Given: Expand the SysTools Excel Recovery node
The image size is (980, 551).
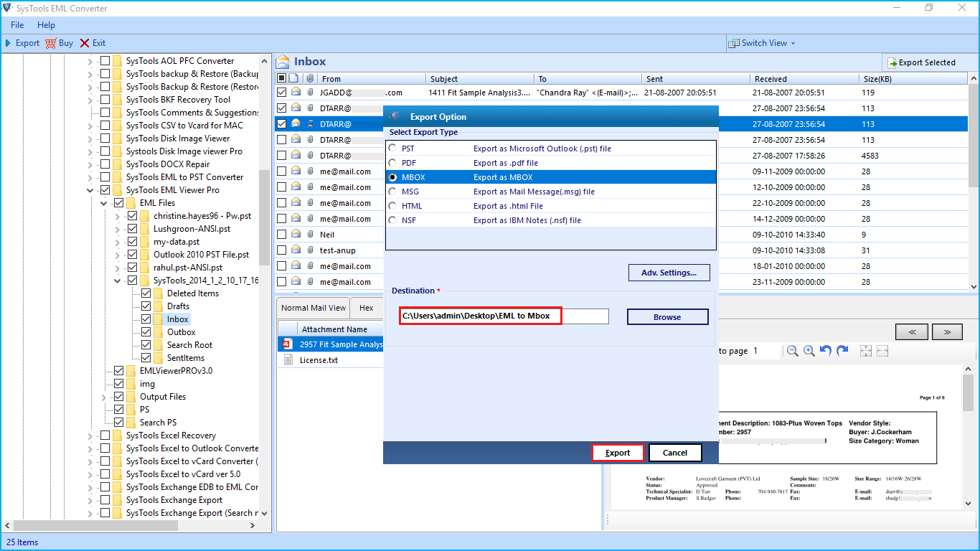Looking at the screenshot, I should pyautogui.click(x=90, y=435).
